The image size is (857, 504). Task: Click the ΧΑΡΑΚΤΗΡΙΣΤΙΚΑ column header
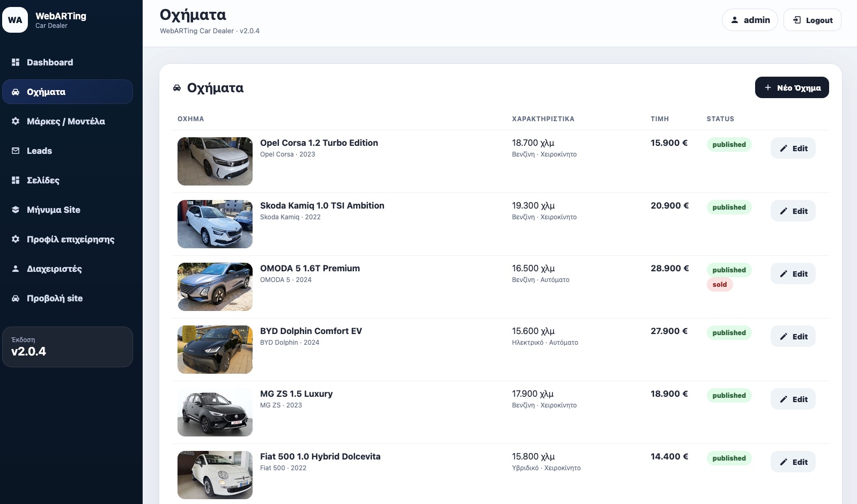click(543, 119)
